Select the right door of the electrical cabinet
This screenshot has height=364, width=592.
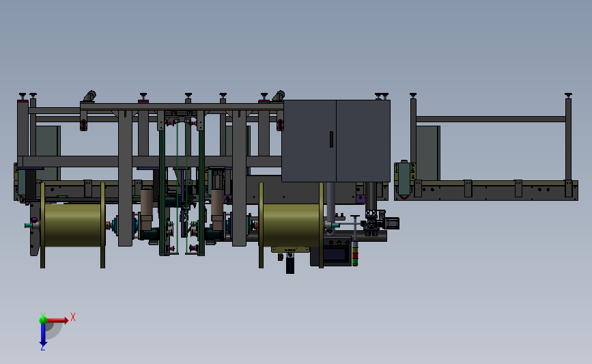click(x=363, y=141)
